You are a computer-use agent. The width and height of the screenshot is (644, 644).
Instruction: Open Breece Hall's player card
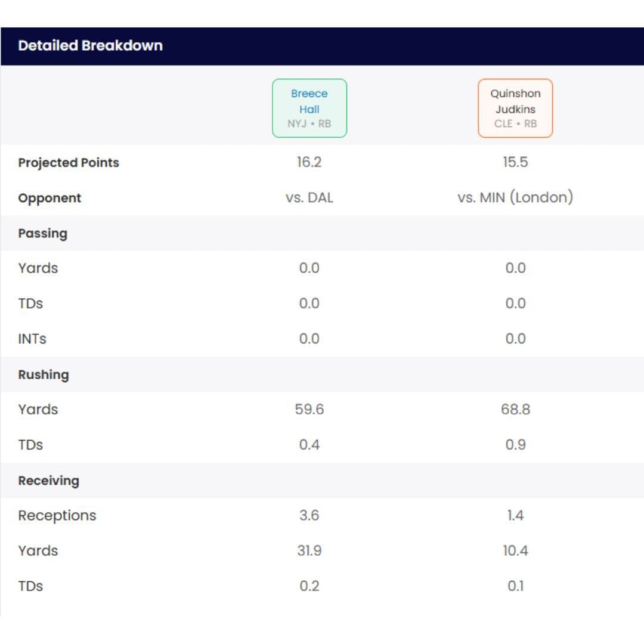[309, 108]
